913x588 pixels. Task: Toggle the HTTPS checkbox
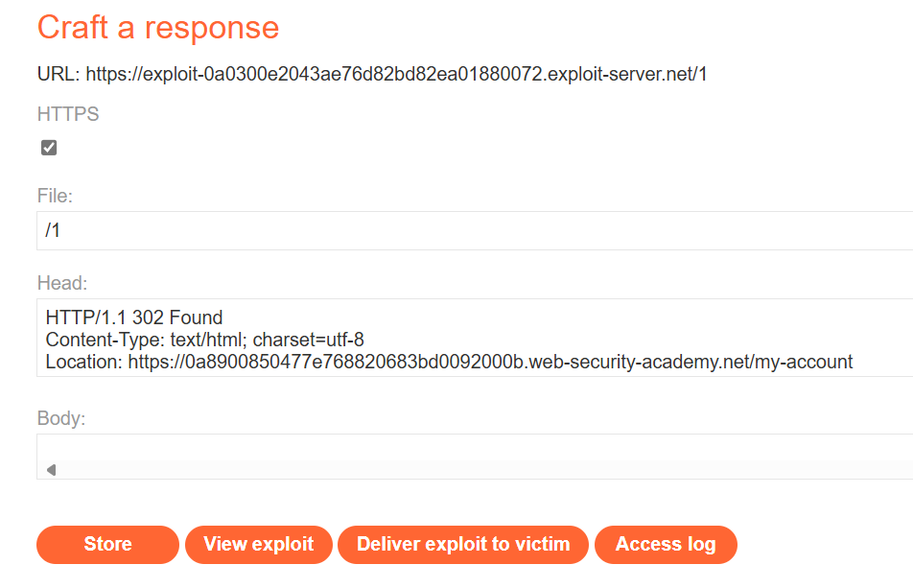[49, 148]
